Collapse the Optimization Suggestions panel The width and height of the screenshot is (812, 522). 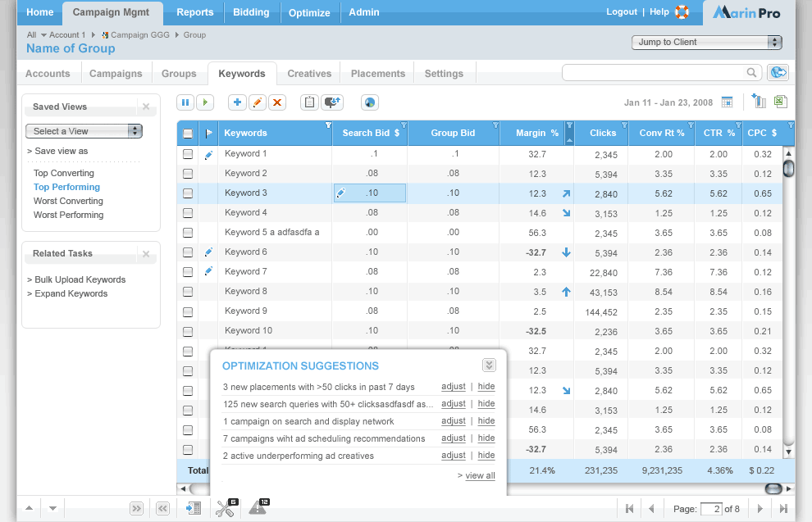click(x=489, y=365)
